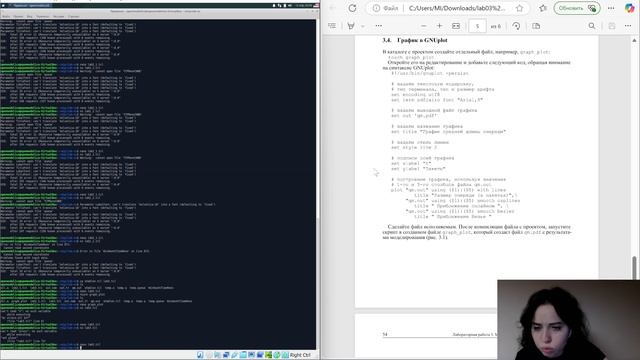This screenshot has width=640, height=360.
Task: Click VirtualBox mouse integration icon
Action: (x=277, y=355)
